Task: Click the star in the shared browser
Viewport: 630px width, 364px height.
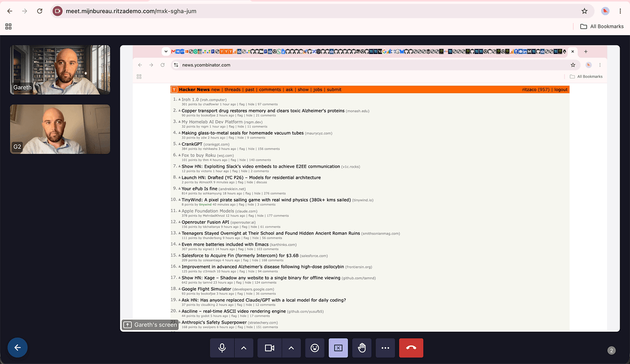Action: click(573, 65)
